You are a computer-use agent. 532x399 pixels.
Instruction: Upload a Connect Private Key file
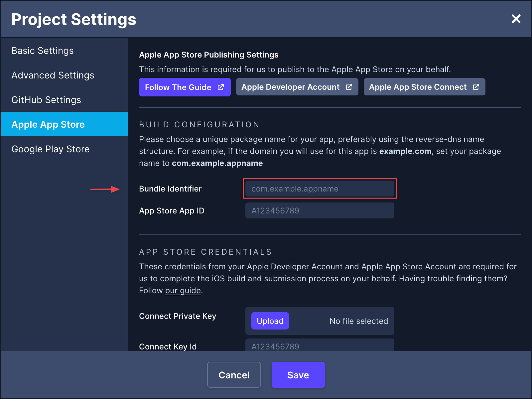[x=270, y=321]
